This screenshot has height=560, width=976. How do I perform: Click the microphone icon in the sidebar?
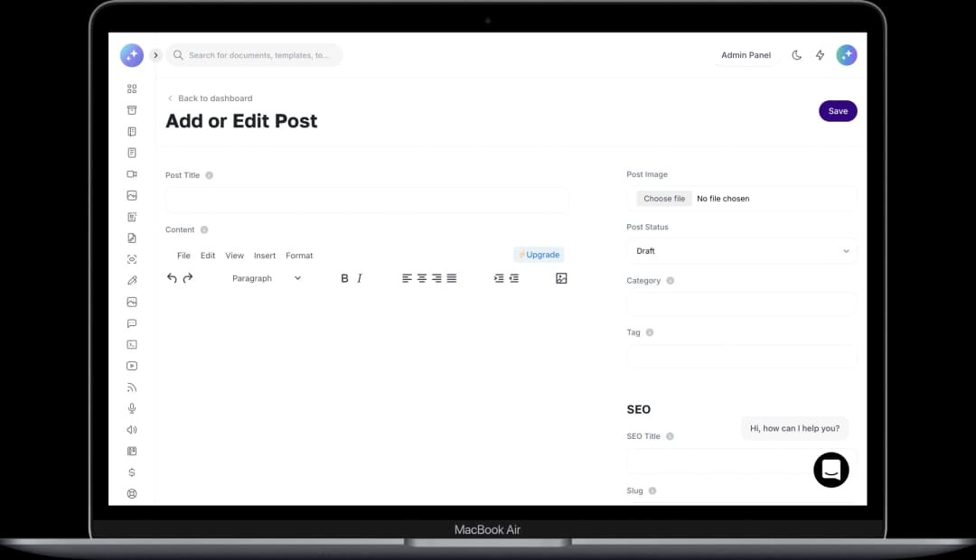[132, 408]
